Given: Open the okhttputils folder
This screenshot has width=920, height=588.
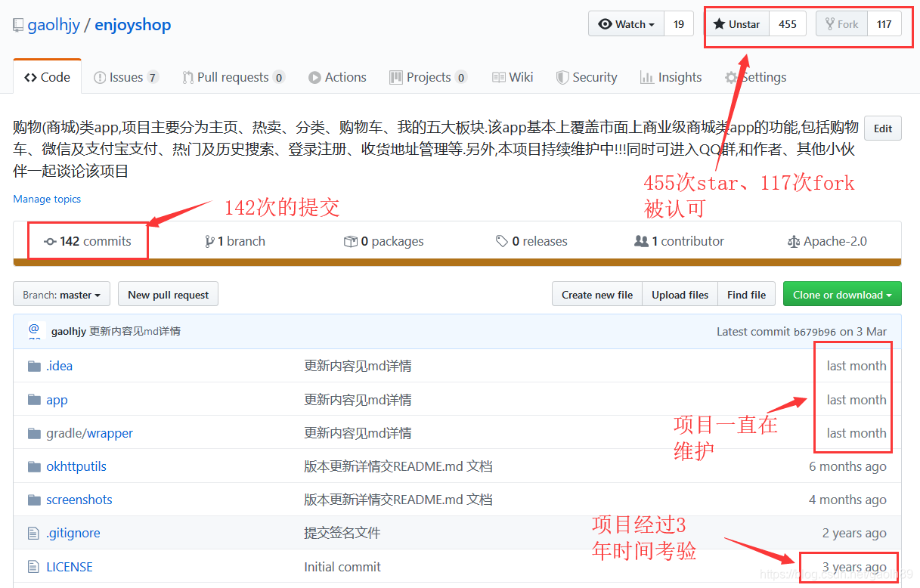Looking at the screenshot, I should point(76,466).
